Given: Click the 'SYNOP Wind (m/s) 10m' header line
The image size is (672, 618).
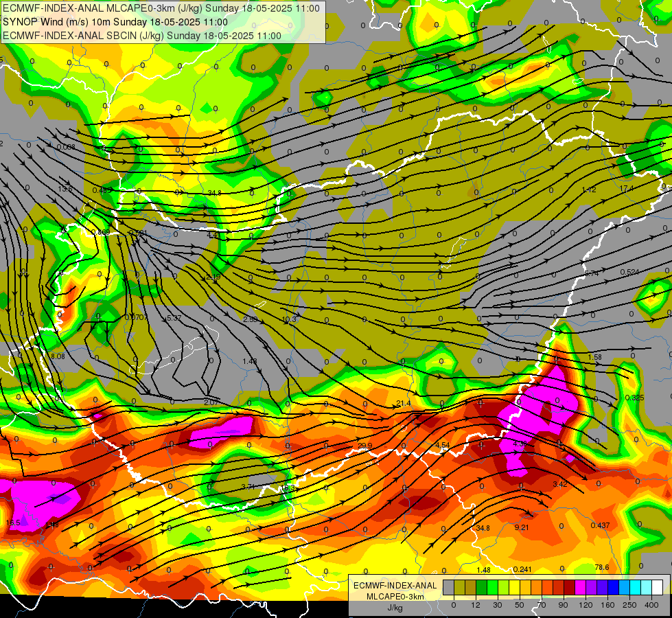Looking at the screenshot, I should [x=115, y=22].
